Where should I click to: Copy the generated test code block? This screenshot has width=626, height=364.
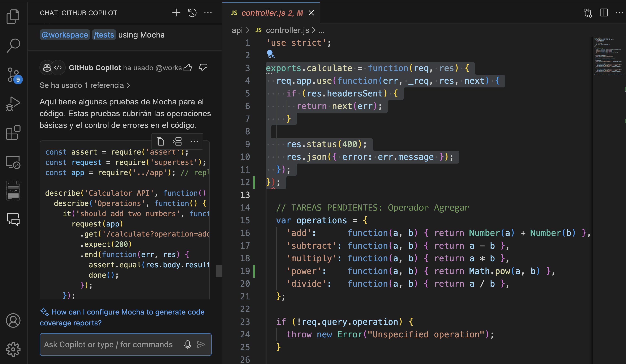160,142
